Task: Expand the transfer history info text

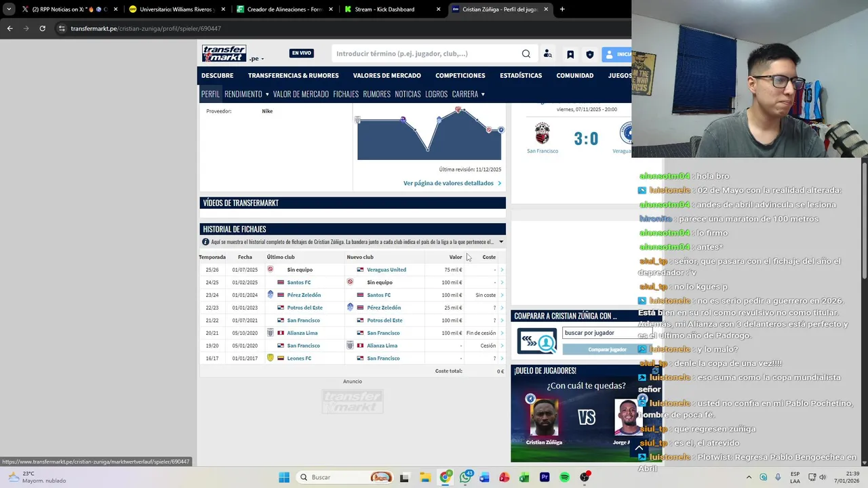Action: coord(501,242)
